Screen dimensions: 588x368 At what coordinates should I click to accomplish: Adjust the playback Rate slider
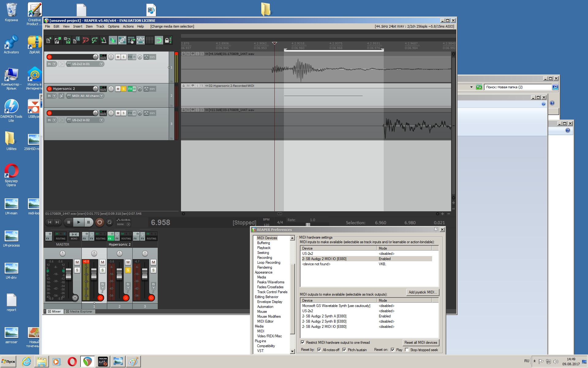[x=308, y=224]
